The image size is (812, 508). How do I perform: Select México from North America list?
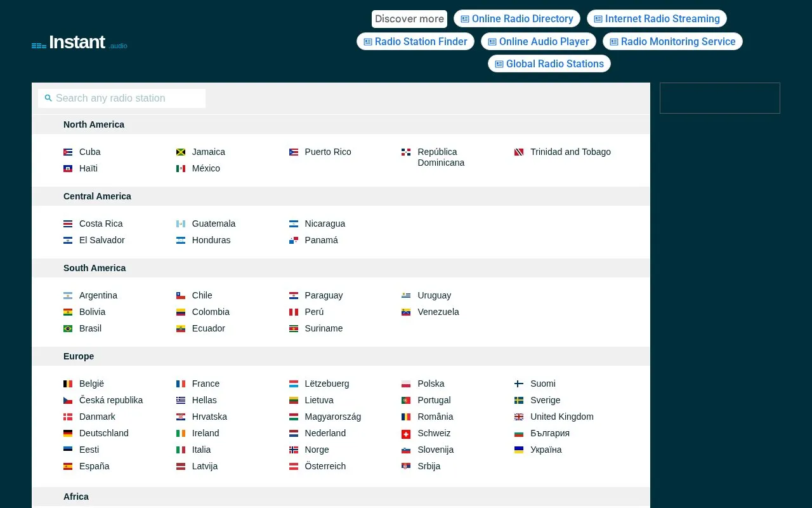(x=206, y=169)
